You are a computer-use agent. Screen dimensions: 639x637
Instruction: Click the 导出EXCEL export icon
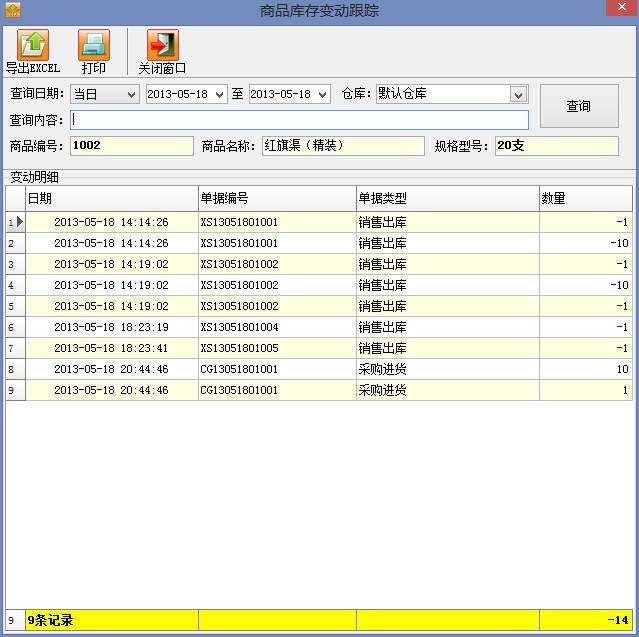33,45
